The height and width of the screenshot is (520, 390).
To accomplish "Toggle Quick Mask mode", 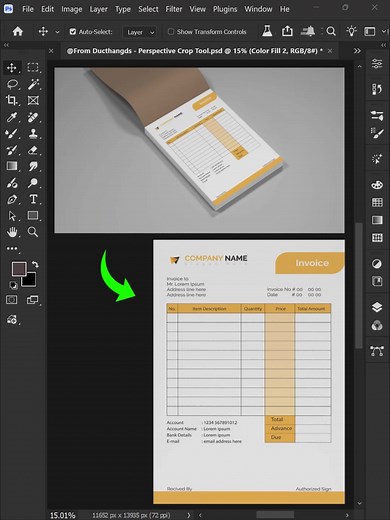I will pyautogui.click(x=12, y=300).
